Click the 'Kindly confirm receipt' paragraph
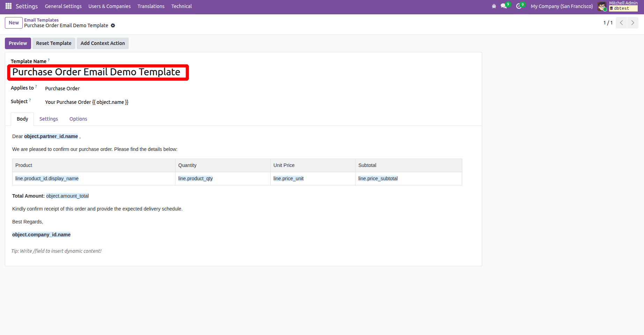 coord(97,209)
